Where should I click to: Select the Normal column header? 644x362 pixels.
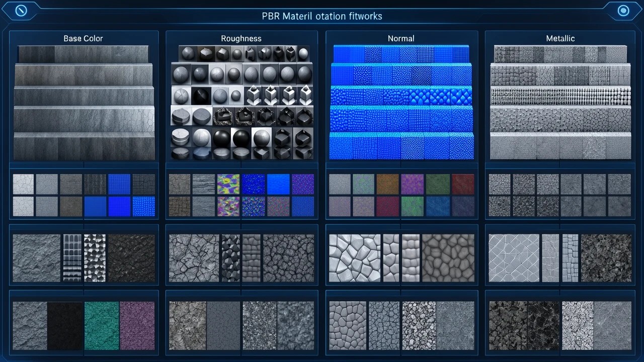401,38
